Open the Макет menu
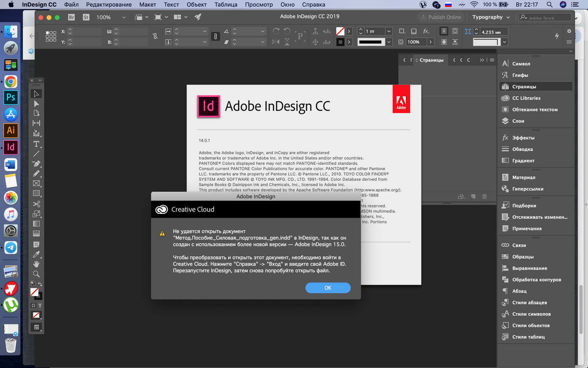This screenshot has height=368, width=588. [148, 5]
